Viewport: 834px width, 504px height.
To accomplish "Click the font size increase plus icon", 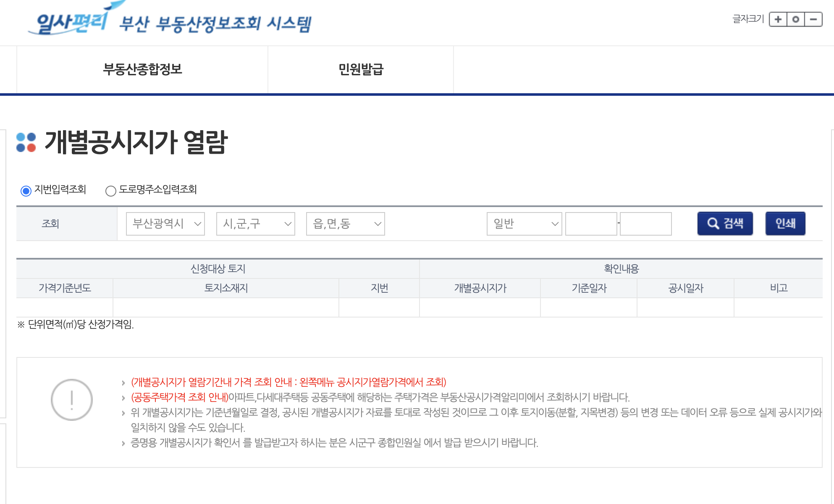I will [778, 19].
